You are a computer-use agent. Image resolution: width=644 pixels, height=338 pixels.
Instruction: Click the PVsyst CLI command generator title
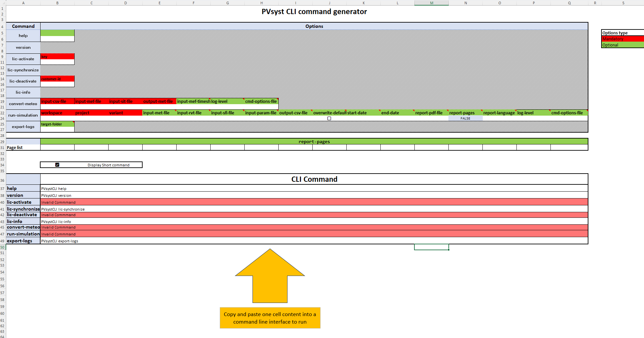[x=314, y=12]
